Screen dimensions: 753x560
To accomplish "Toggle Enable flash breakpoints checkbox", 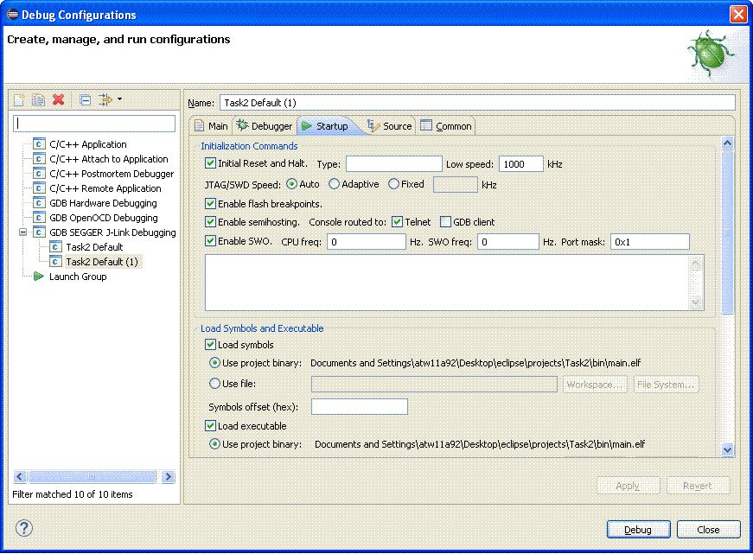I will pos(210,203).
